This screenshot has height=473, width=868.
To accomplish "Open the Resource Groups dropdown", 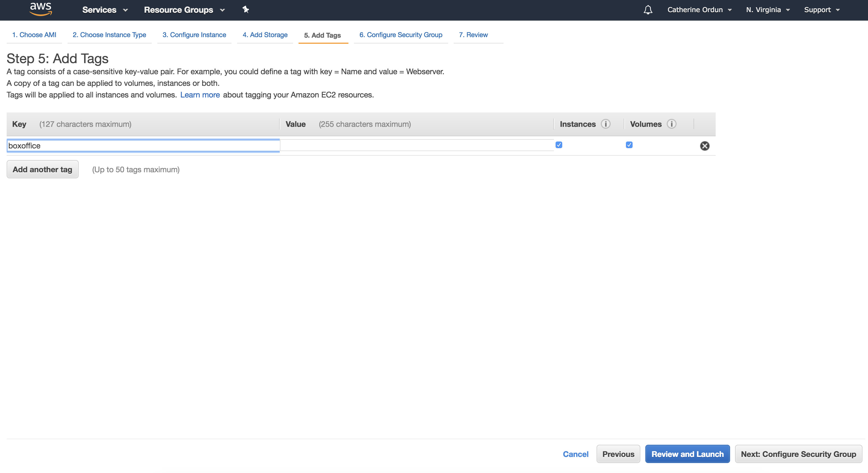I will click(184, 10).
